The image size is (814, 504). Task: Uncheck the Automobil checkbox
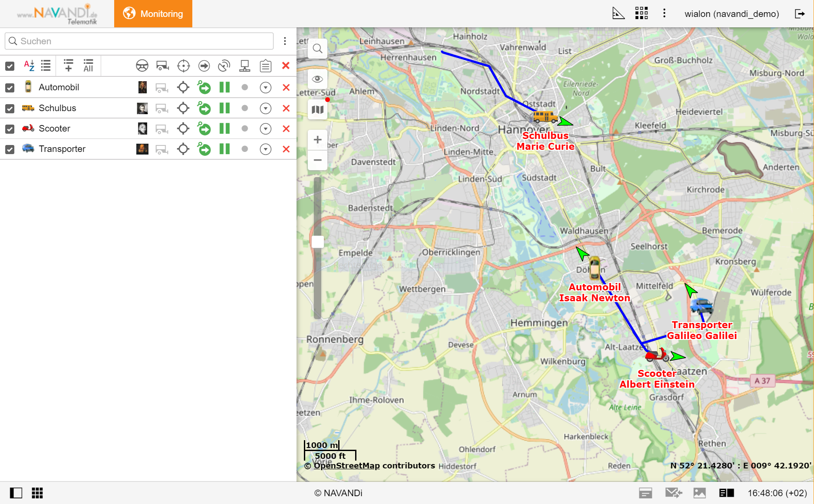tap(10, 88)
